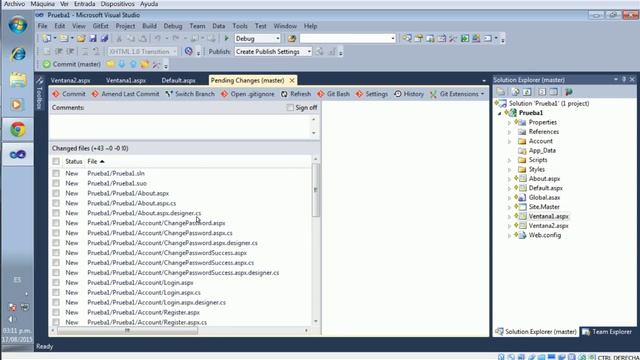Expand the Scripts folder
The image size is (640, 360).
(509, 160)
